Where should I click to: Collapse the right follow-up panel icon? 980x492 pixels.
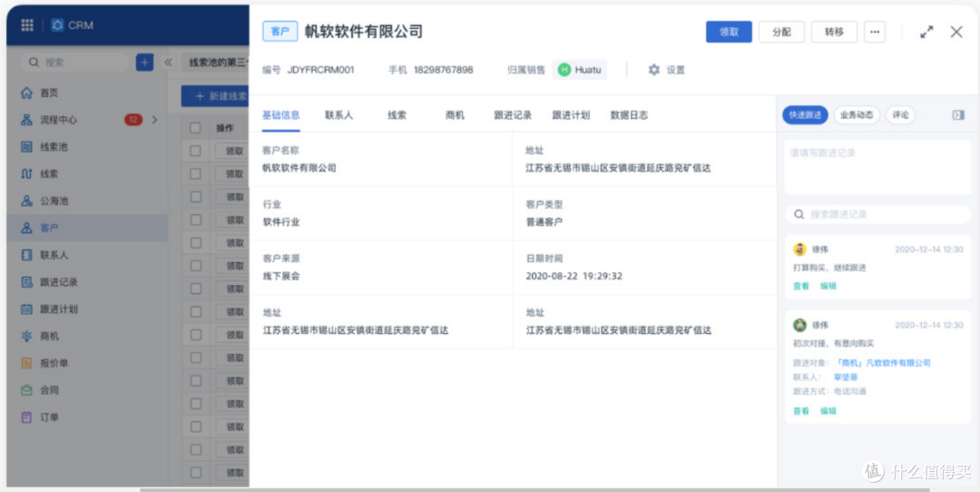[958, 115]
